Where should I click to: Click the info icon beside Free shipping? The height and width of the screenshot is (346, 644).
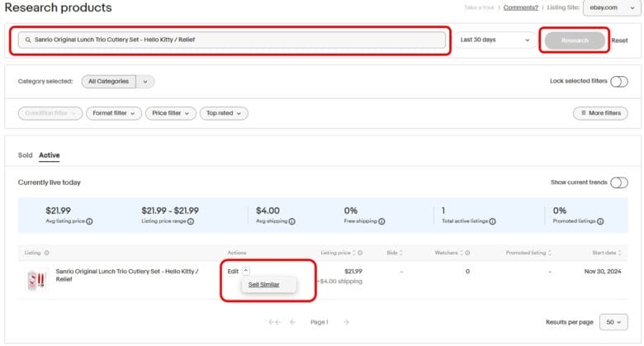(x=381, y=221)
